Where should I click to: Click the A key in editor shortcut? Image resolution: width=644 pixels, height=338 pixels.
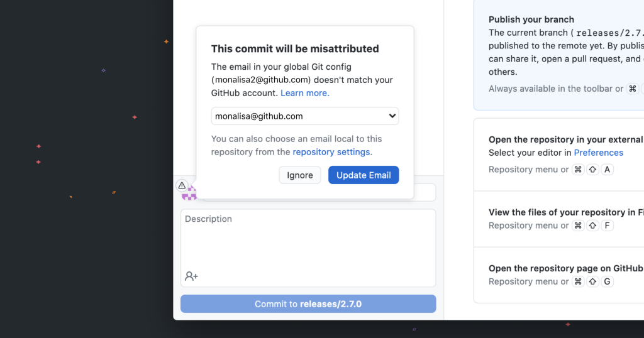pos(607,170)
